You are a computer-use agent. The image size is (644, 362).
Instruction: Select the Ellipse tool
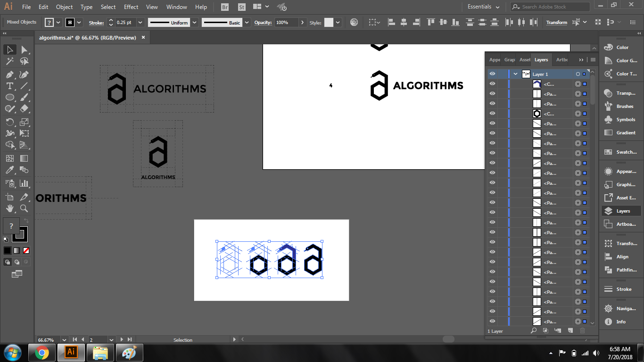coord(9,97)
